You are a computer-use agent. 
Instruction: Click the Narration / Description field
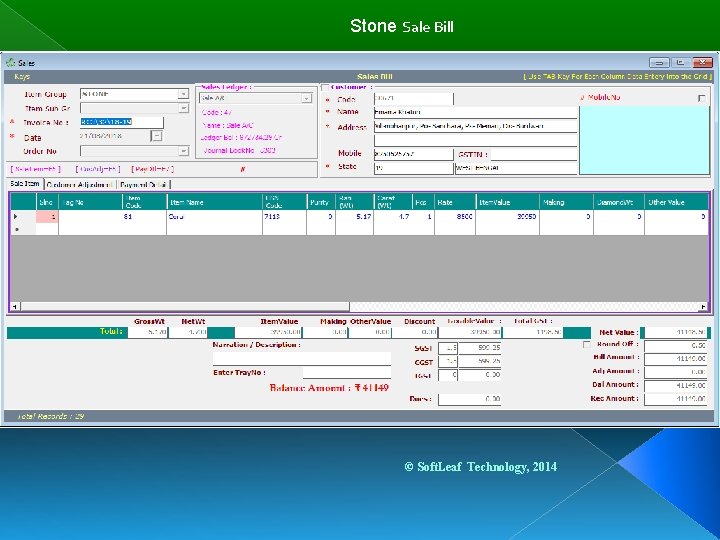point(302,359)
